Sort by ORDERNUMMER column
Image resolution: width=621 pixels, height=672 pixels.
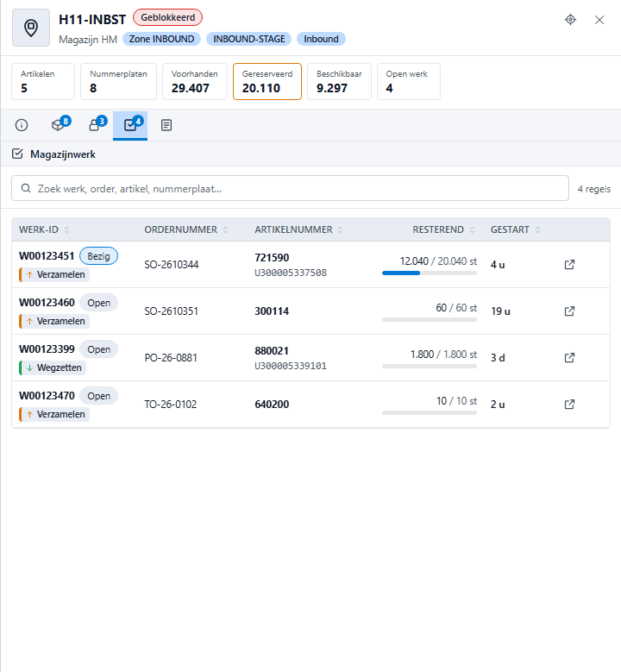tap(186, 229)
